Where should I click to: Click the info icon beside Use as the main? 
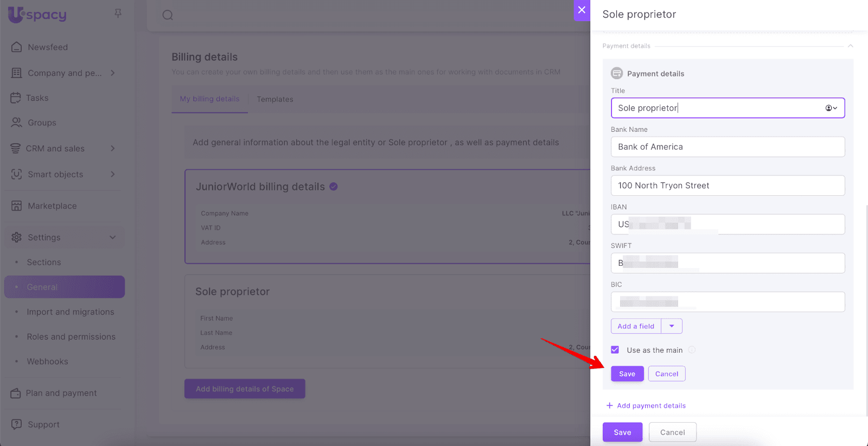(x=692, y=350)
